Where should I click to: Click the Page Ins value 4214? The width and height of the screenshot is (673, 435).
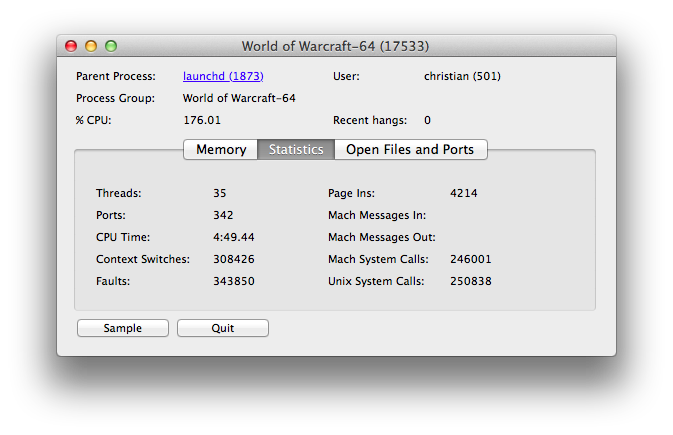pos(464,193)
